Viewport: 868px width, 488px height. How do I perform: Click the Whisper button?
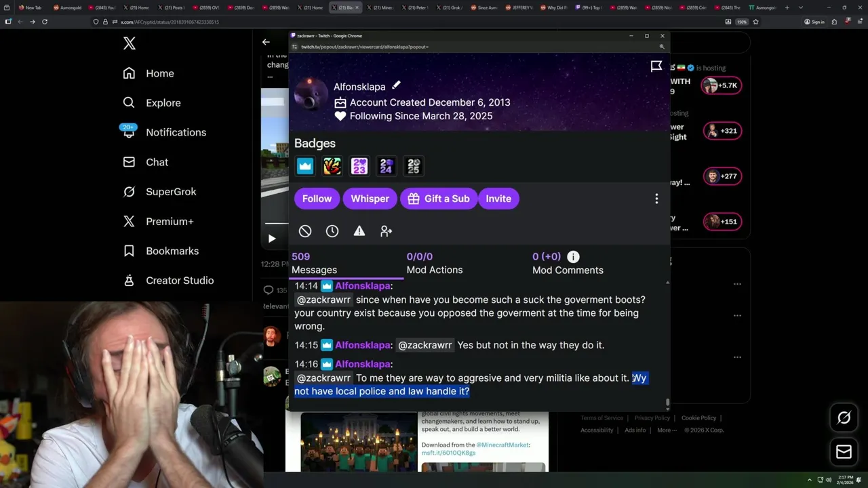(x=370, y=199)
